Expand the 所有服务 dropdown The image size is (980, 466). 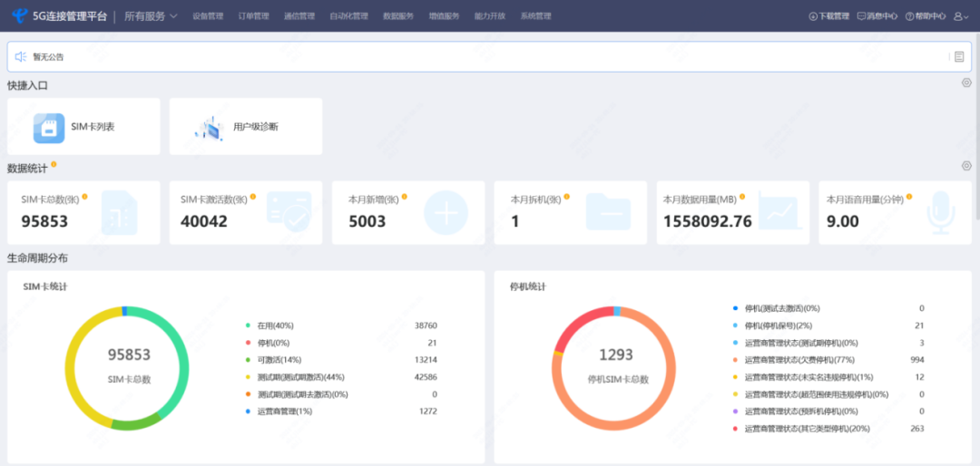click(151, 16)
